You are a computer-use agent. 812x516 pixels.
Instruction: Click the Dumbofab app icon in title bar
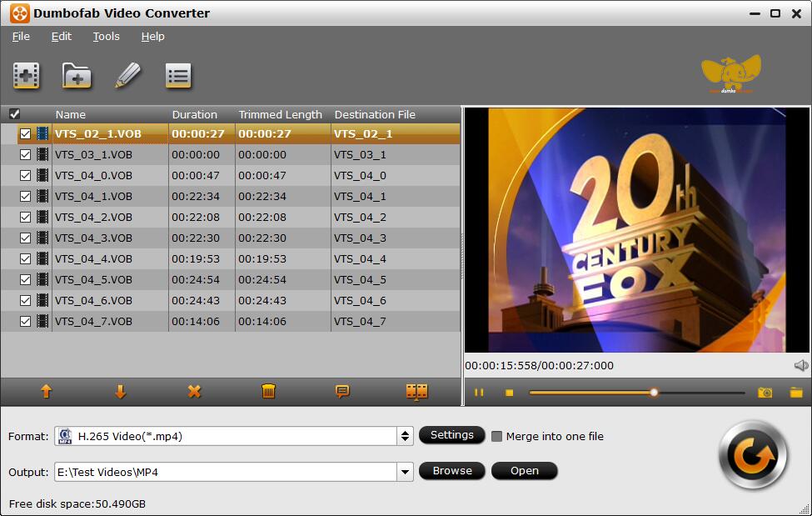point(20,13)
